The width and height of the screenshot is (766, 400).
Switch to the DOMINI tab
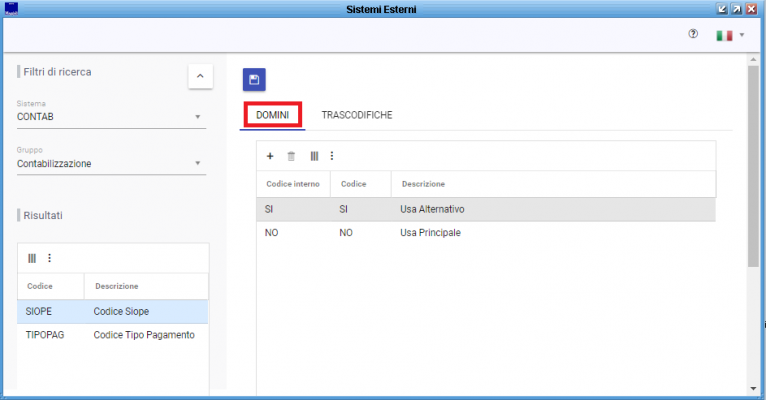coord(273,115)
